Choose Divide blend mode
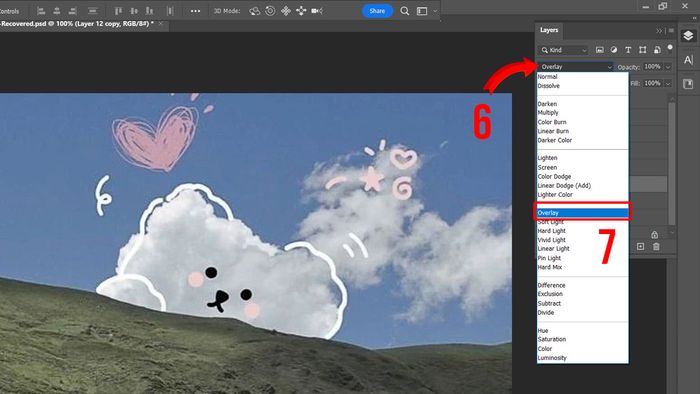Screen dimensions: 700x394 [583, 312]
